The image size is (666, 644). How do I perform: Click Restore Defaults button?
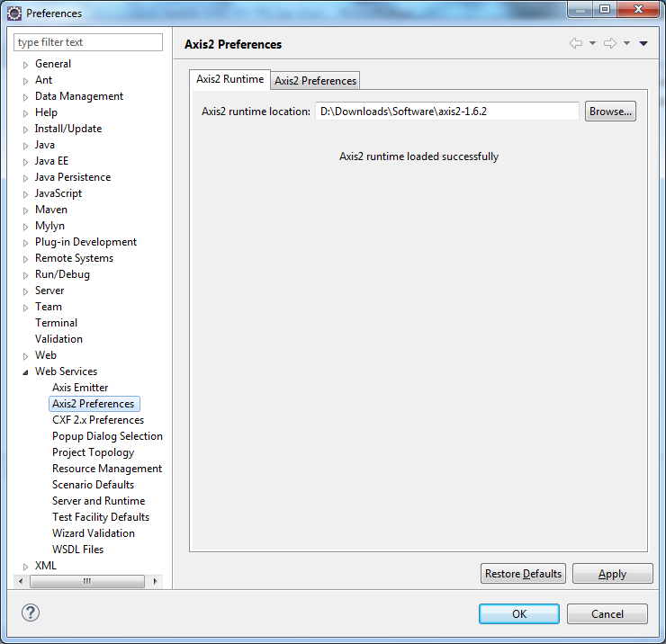[523, 574]
